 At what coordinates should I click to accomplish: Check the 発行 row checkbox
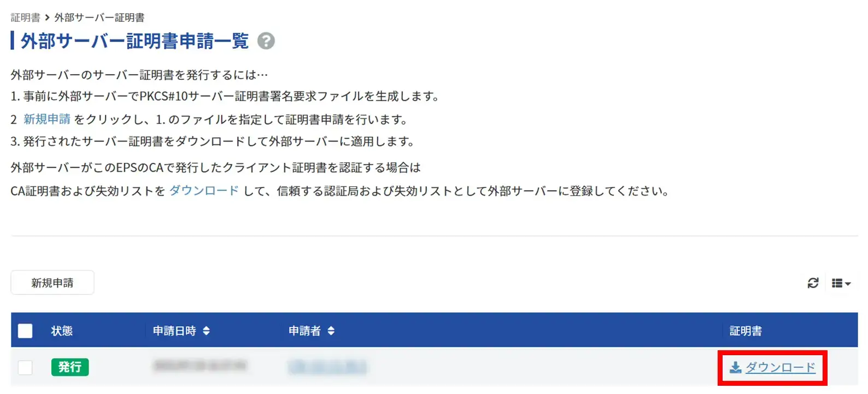(x=25, y=367)
